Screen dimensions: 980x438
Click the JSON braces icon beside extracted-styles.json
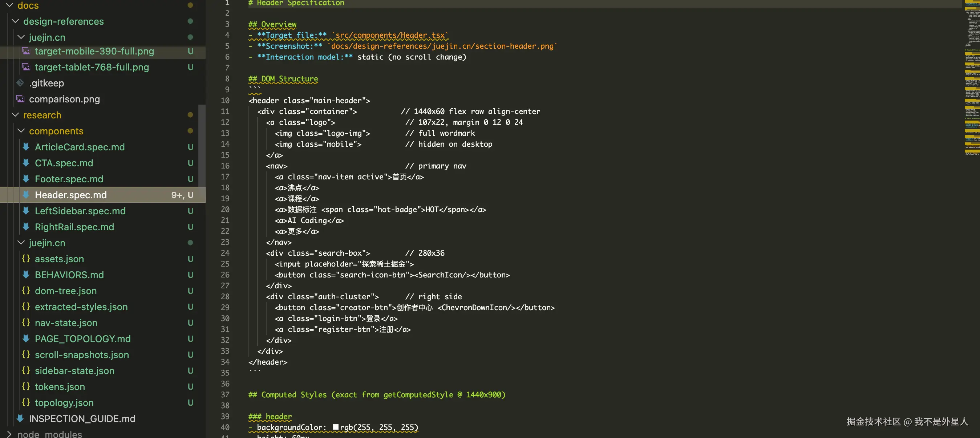coord(26,307)
